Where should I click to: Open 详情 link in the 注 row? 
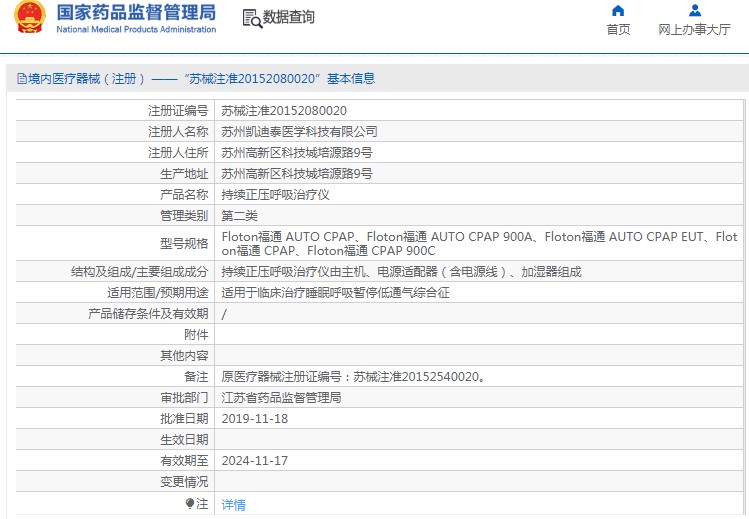pyautogui.click(x=234, y=504)
